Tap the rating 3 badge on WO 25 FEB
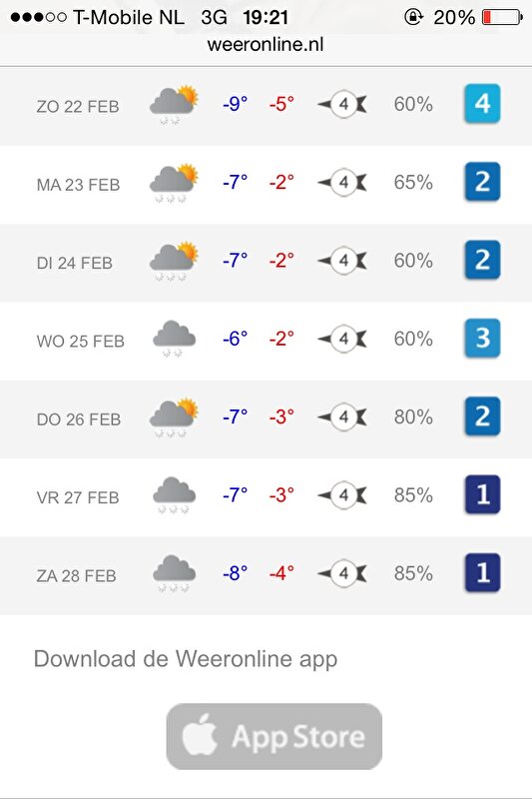 [x=482, y=339]
